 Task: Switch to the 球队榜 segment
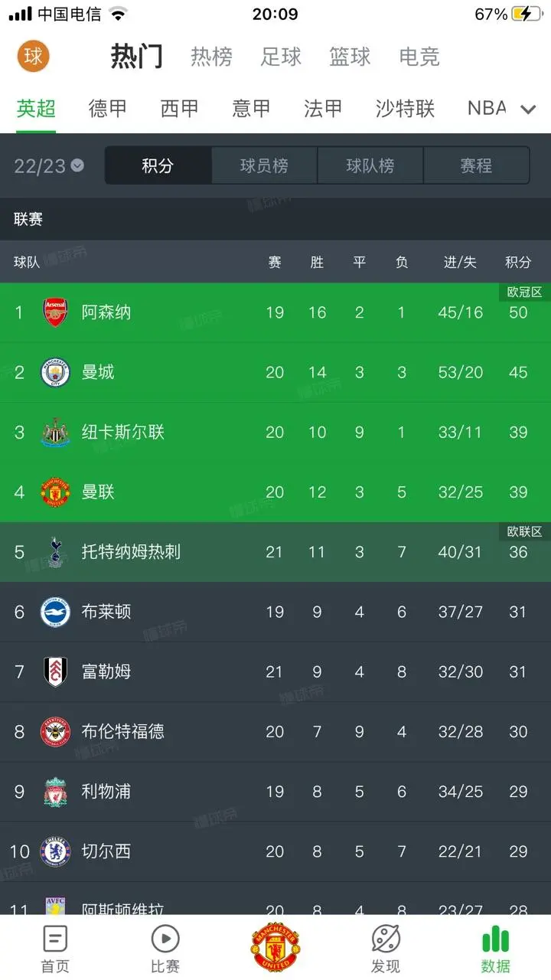pyautogui.click(x=370, y=165)
